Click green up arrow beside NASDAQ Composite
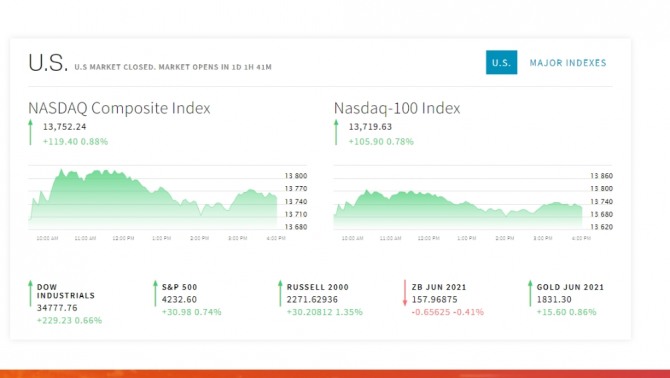Screen dimensions: 670x378 [30, 132]
